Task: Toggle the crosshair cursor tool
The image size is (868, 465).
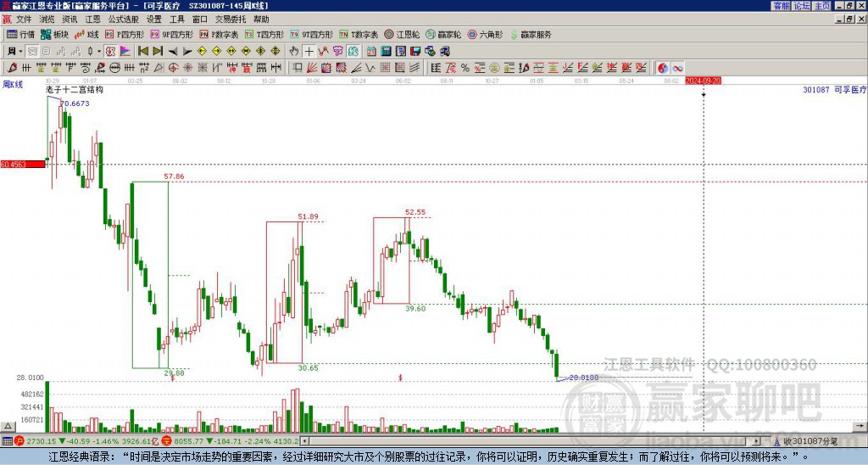Action: pyautogui.click(x=309, y=52)
